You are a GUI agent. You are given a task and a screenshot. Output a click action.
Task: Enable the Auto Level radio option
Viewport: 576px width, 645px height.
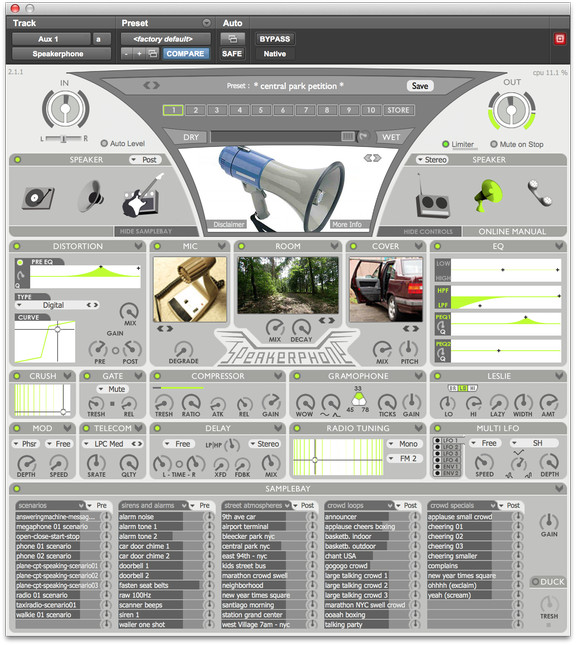[105, 144]
